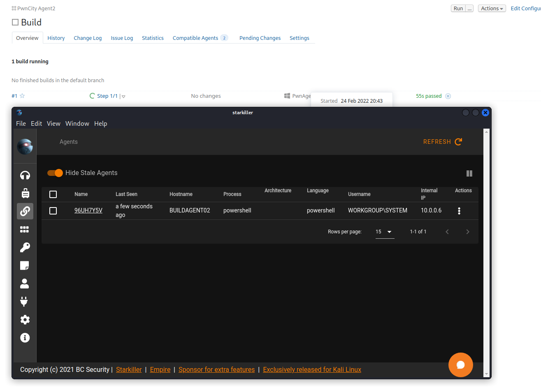
Task: Star build #1 in TeamCity
Action: pyautogui.click(x=22, y=96)
